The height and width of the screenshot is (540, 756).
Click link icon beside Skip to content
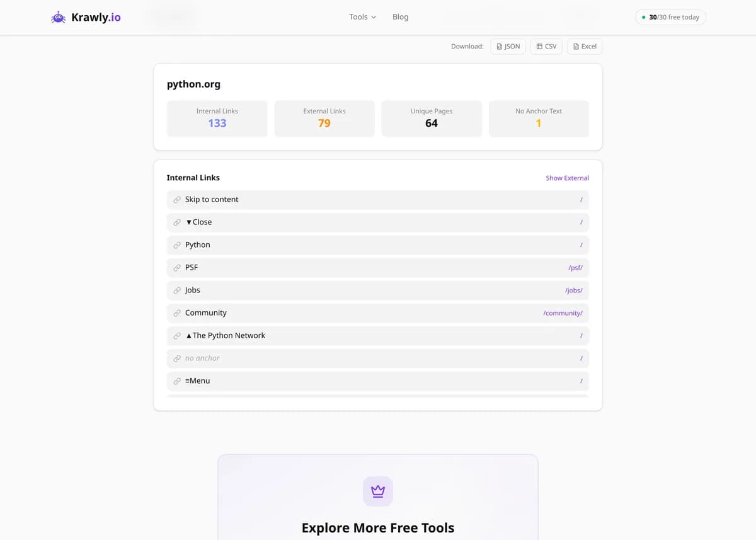tap(177, 200)
